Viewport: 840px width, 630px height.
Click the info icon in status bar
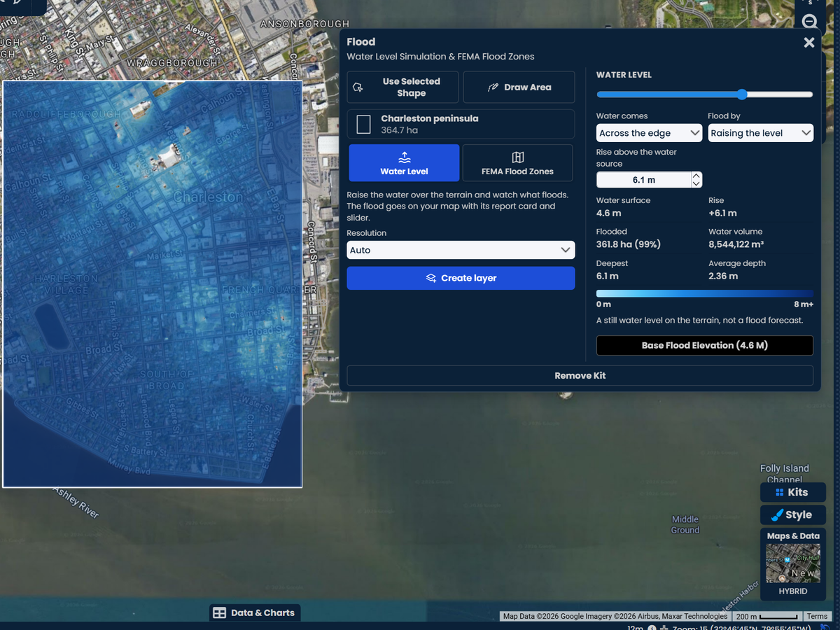click(x=652, y=627)
